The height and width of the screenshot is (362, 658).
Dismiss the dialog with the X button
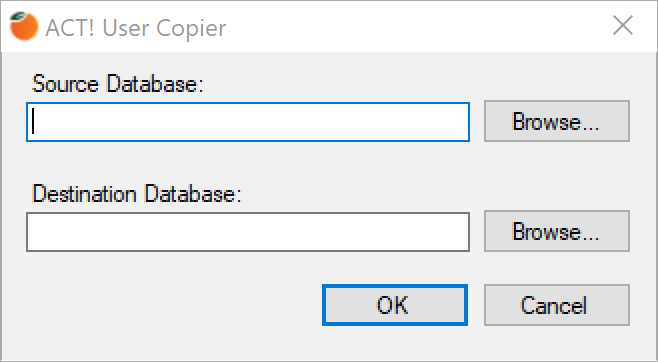623,26
